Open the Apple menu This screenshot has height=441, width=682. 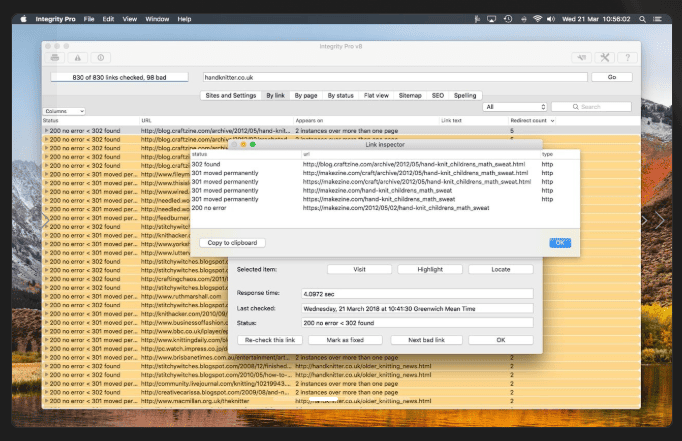point(23,19)
